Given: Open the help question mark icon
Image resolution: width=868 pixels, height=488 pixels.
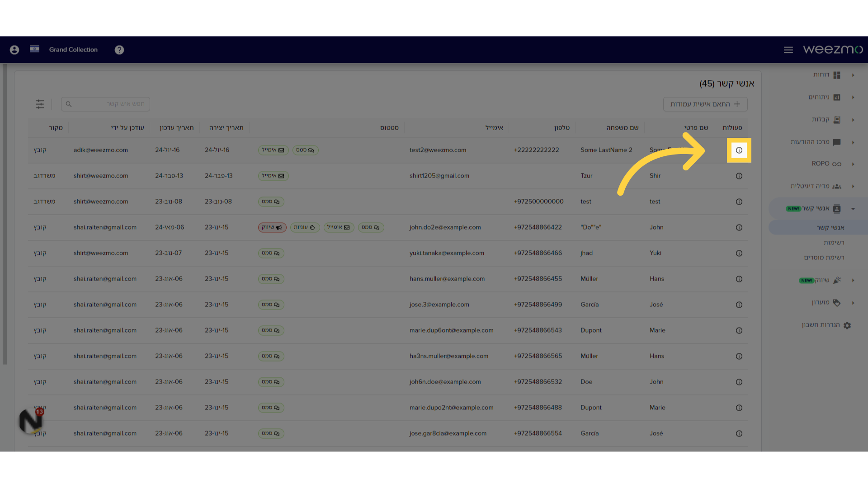Looking at the screenshot, I should pos(119,50).
